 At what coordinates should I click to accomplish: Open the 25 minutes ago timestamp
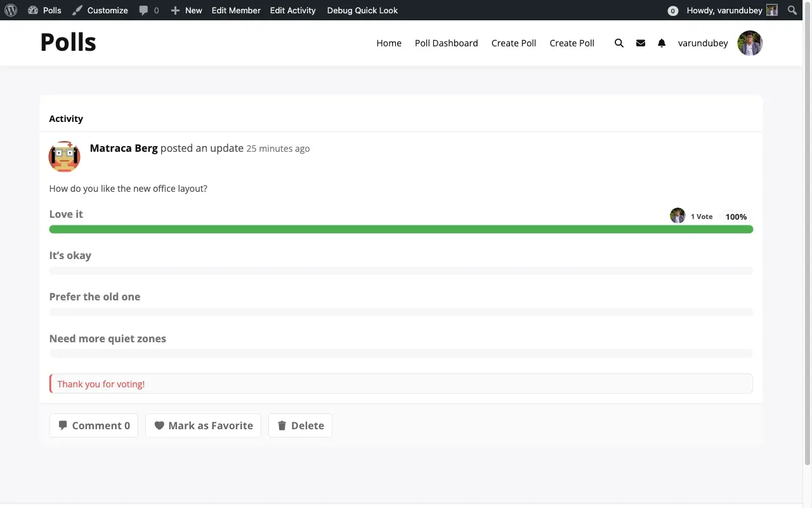click(278, 149)
